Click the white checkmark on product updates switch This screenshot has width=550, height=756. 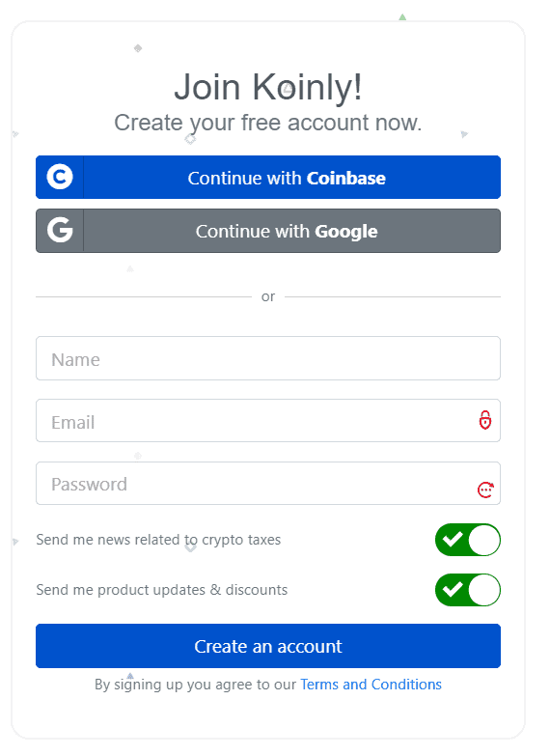453,589
